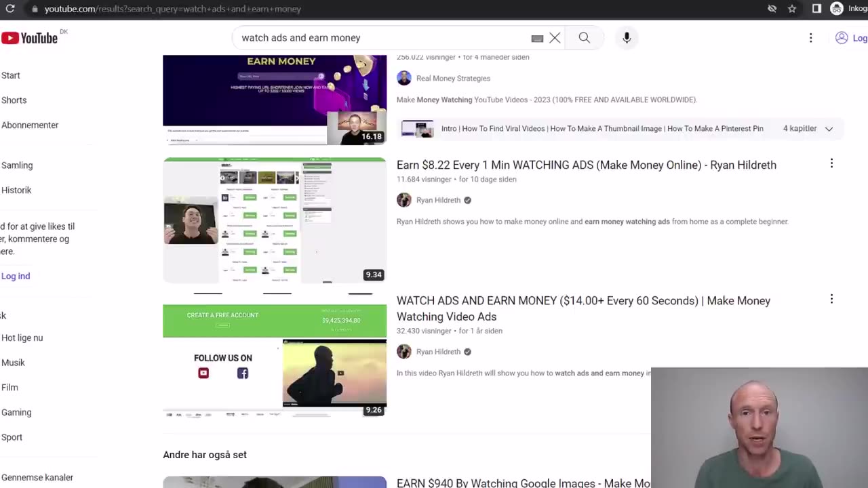
Task: Open the on-screen keyboard icon in search box
Action: point(537,39)
